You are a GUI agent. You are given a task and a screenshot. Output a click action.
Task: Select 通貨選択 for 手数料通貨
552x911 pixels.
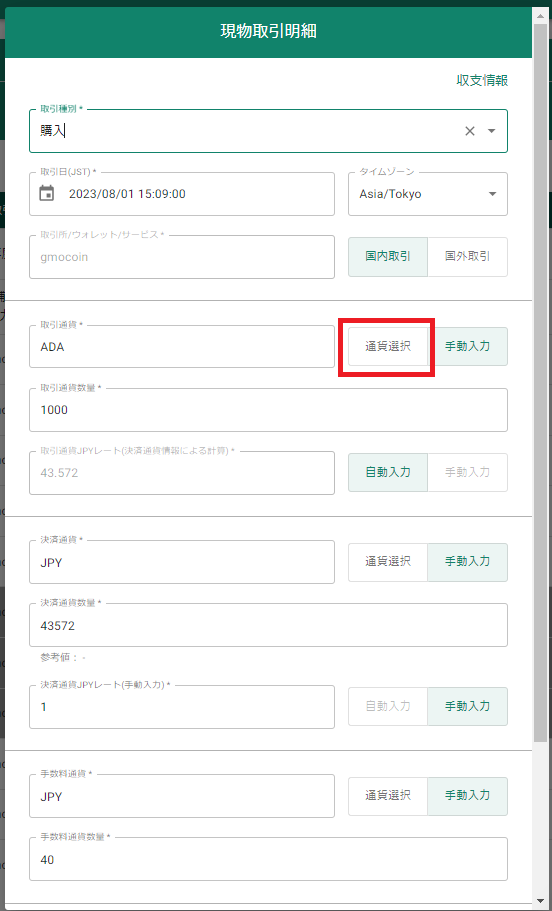388,796
